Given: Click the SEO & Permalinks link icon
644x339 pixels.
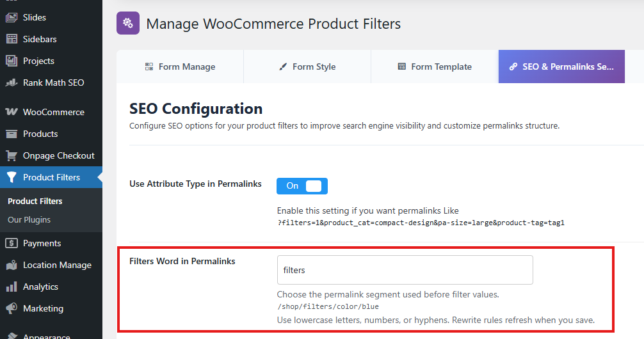Looking at the screenshot, I should point(513,67).
